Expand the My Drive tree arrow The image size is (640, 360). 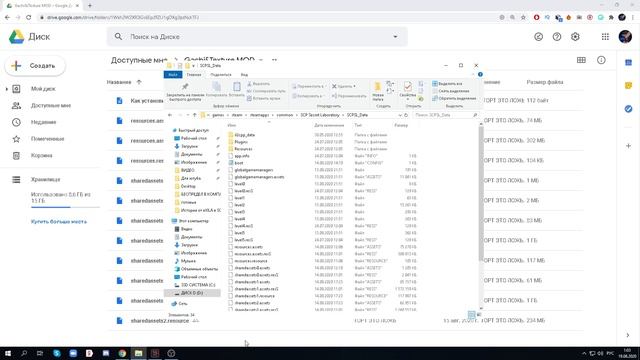point(7,89)
